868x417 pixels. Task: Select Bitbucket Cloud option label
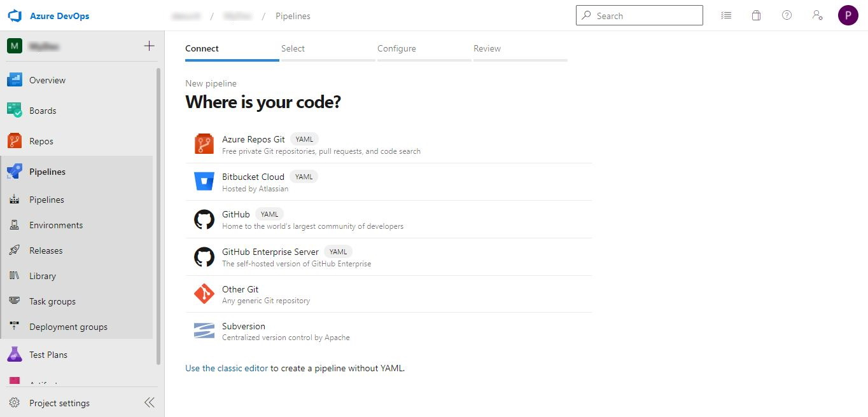click(253, 177)
